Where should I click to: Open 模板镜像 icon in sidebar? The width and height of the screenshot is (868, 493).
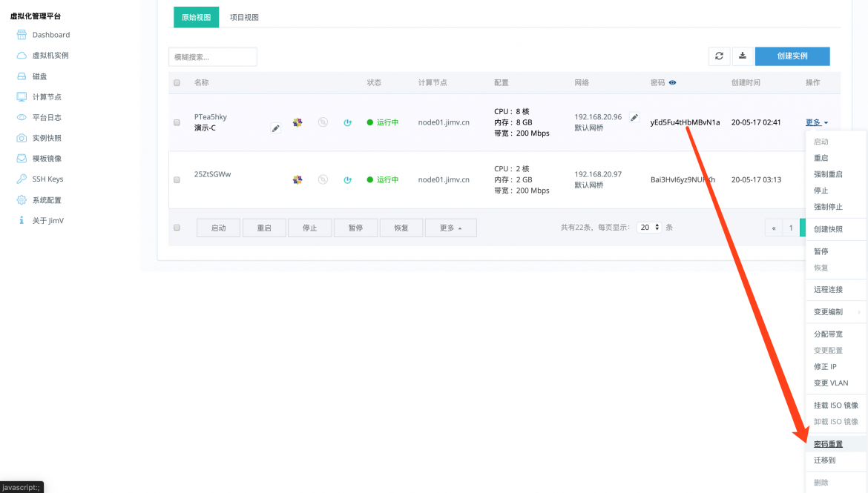22,158
